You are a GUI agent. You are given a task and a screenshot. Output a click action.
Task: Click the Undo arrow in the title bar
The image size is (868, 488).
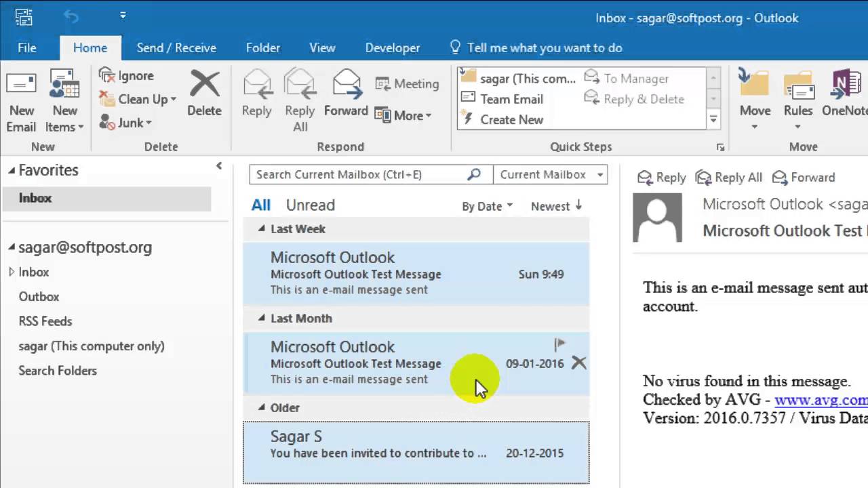(x=71, y=16)
